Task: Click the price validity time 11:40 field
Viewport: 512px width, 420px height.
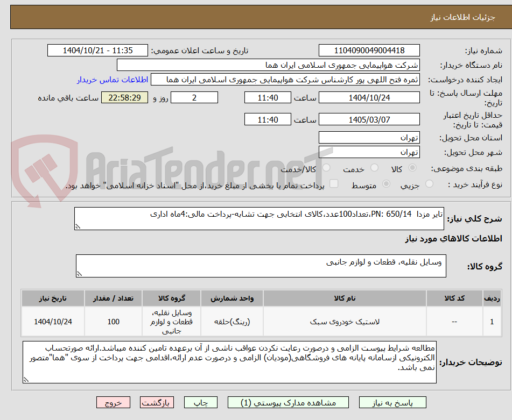Action: [x=268, y=119]
